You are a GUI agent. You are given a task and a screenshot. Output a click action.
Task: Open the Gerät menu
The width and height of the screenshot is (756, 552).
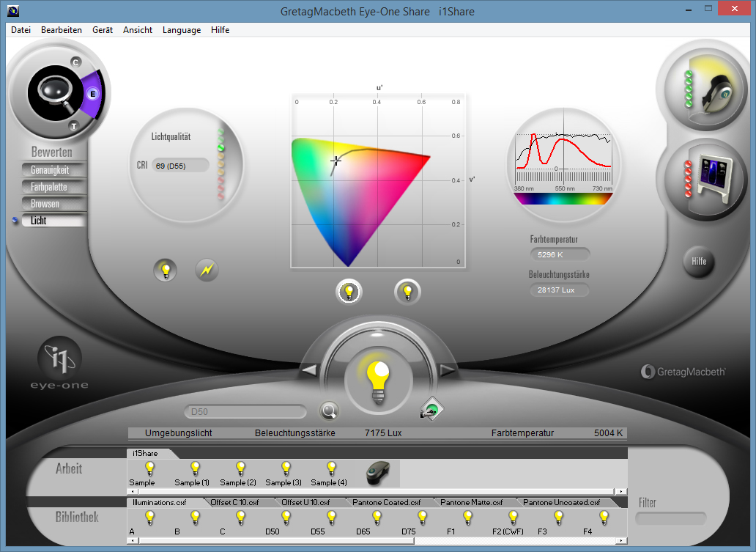click(103, 30)
